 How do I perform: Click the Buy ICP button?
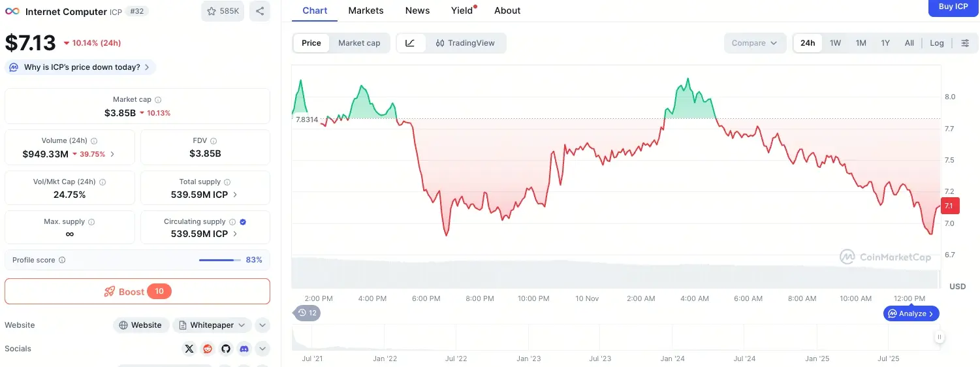pyautogui.click(x=953, y=7)
